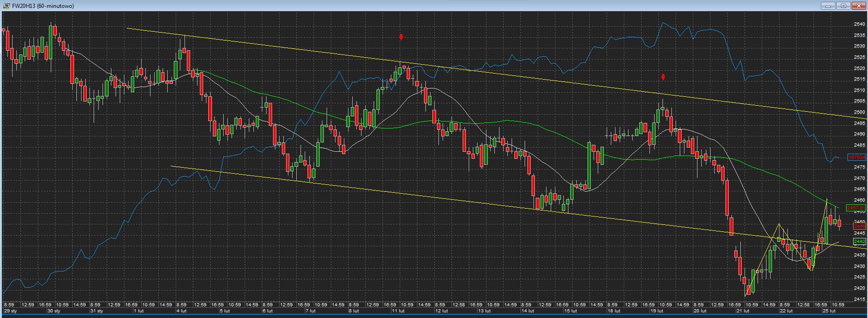Click the red sell arrow marker near 11 lut
Viewport: 868px width, 318px height.
click(x=401, y=37)
